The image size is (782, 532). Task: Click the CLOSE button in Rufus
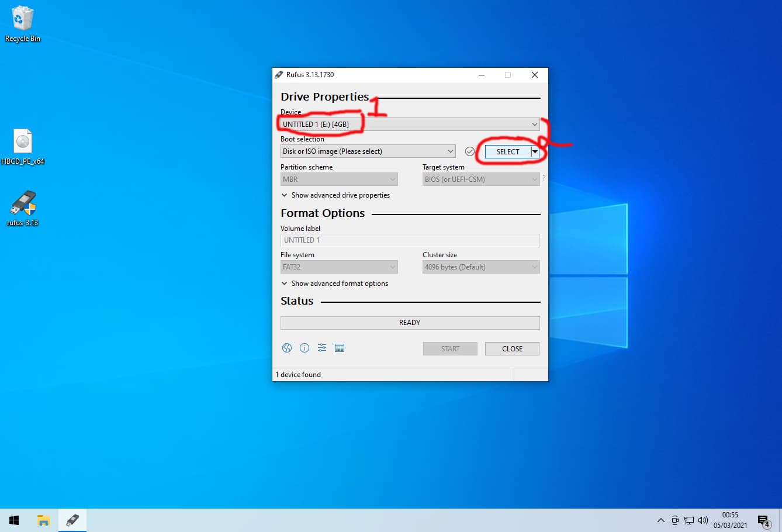(512, 348)
